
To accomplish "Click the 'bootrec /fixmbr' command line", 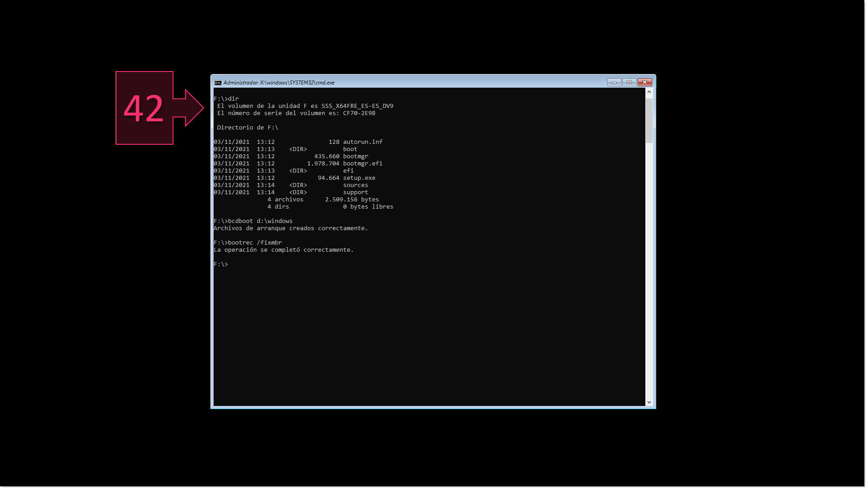I will [248, 243].
